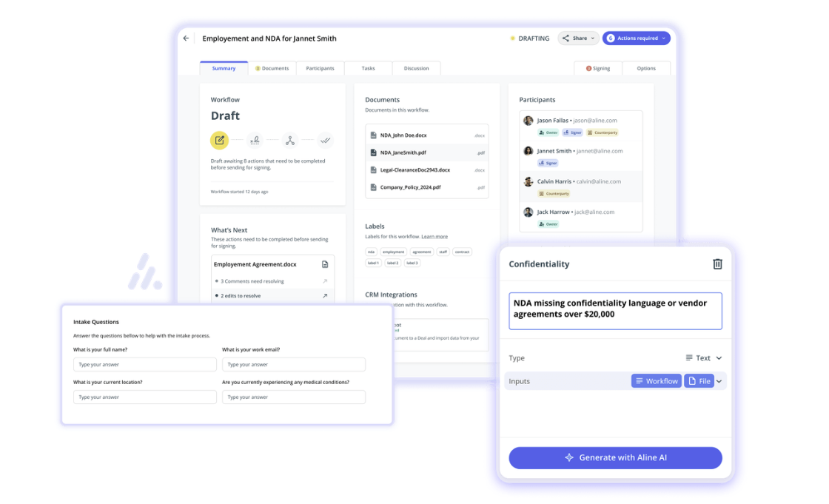Click the medical conditions answer field

point(293,397)
